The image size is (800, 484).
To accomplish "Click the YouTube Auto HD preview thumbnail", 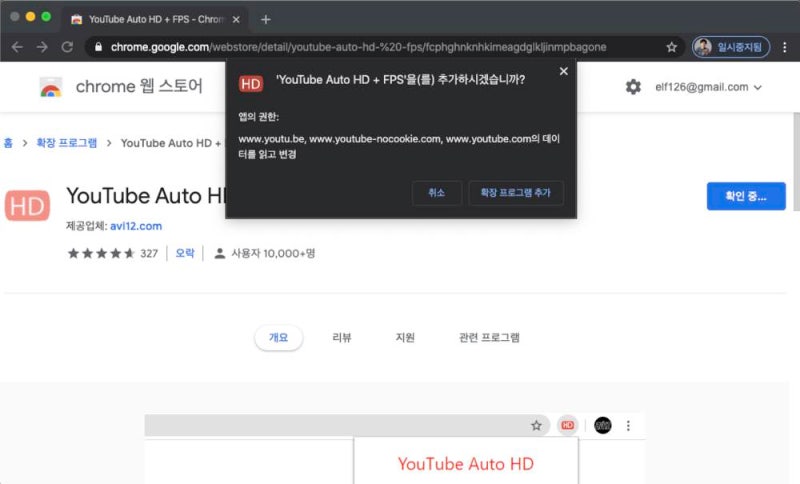I will click(395, 449).
